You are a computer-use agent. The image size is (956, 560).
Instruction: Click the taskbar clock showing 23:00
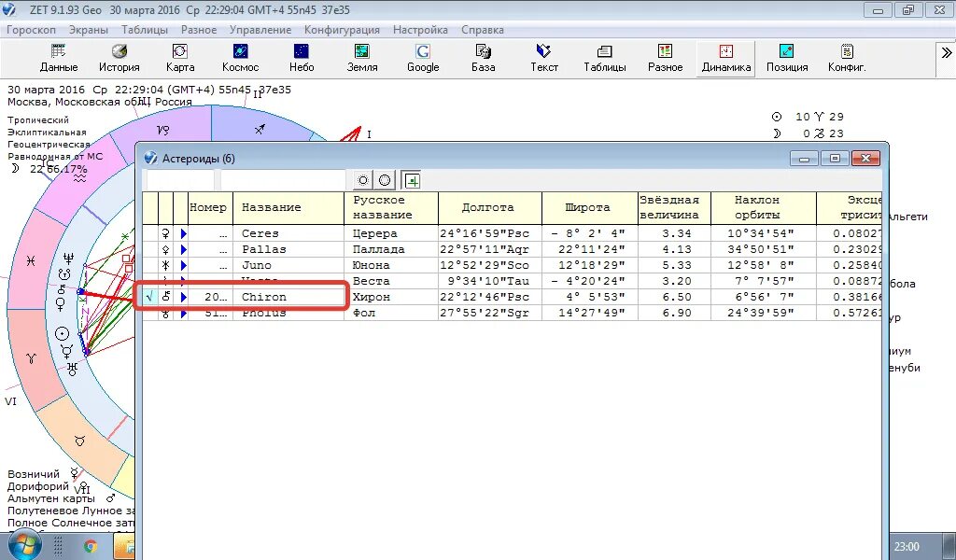point(907,547)
